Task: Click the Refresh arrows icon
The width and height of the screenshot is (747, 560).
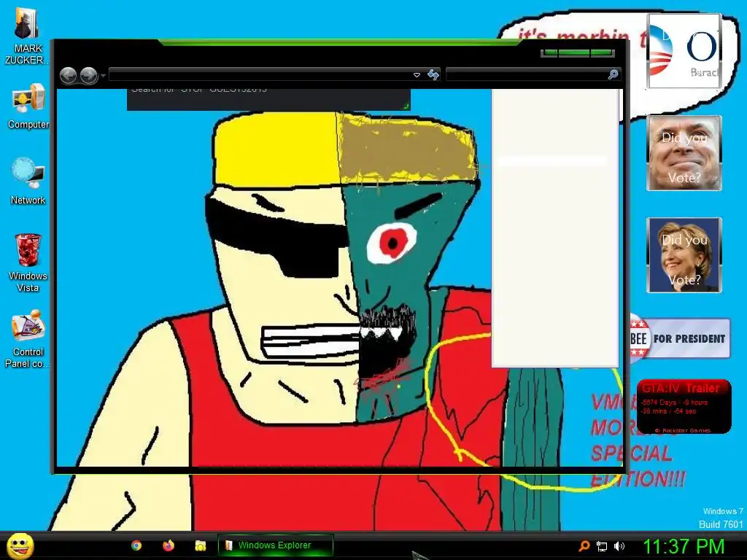Action: click(x=433, y=75)
